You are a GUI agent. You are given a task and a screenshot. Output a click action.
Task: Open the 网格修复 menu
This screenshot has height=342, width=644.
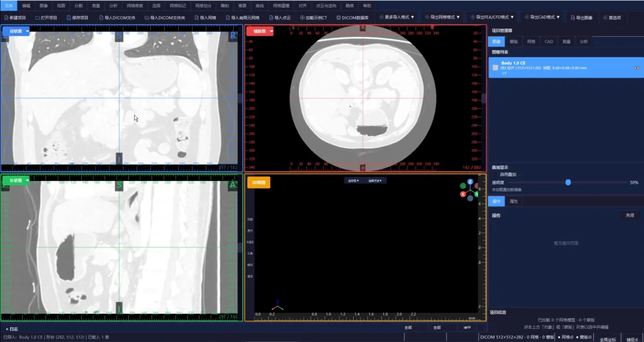135,6
